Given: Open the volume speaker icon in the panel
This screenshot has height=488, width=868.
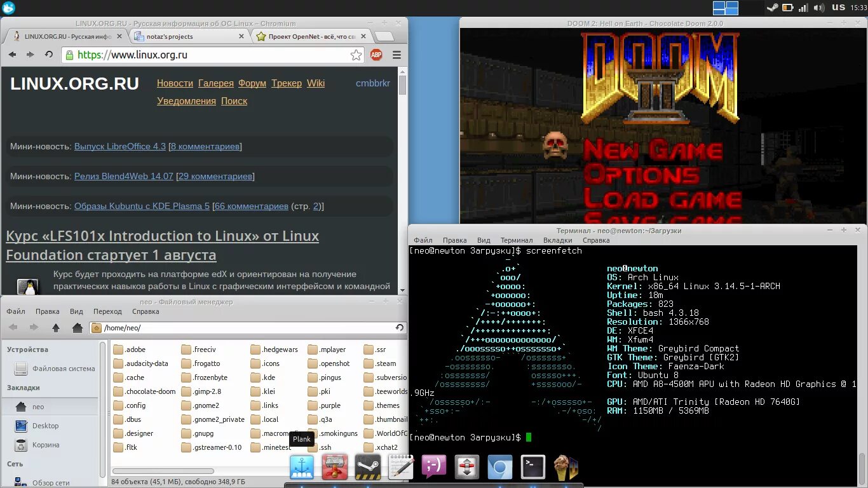Looking at the screenshot, I should pos(820,8).
